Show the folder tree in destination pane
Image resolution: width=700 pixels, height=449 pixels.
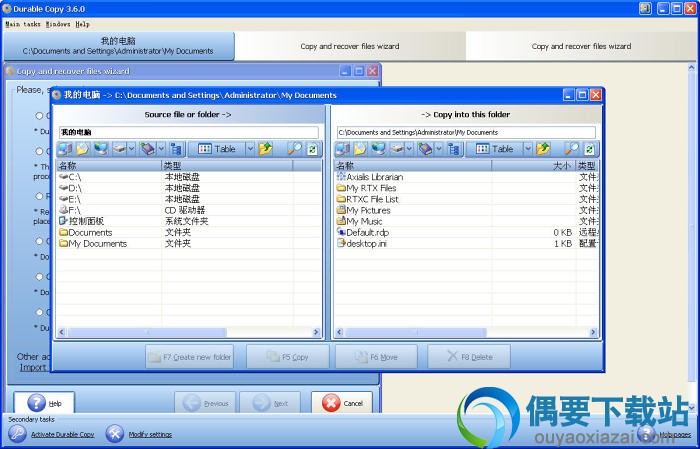[x=454, y=149]
